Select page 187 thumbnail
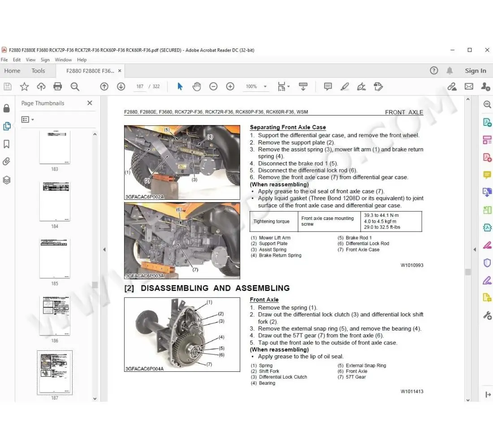493x448 pixels. pyautogui.click(x=55, y=373)
